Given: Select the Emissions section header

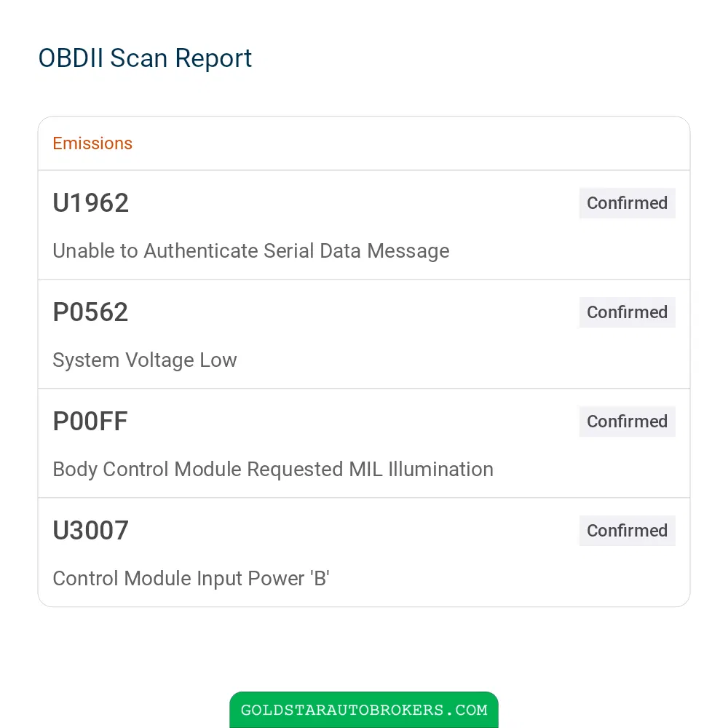Looking at the screenshot, I should pos(364,143).
